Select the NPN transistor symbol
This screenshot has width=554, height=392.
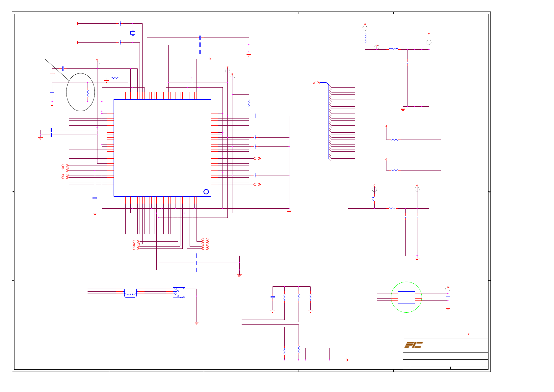(x=373, y=199)
